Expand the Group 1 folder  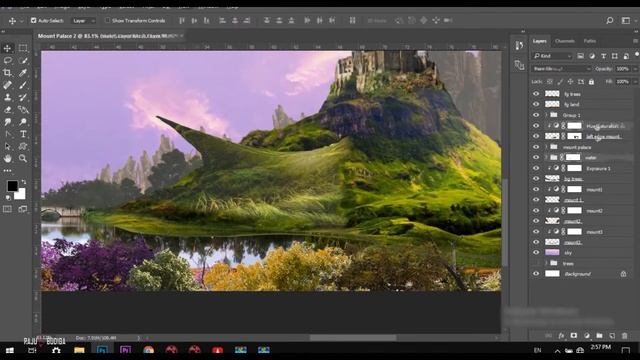coord(546,115)
